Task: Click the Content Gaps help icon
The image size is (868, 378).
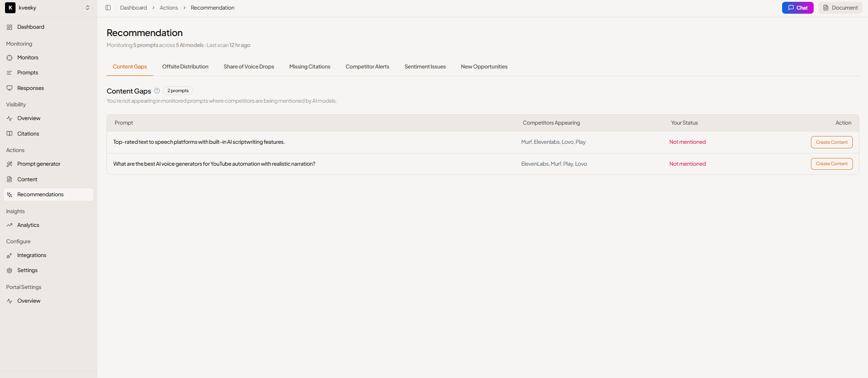Action: pos(157,91)
